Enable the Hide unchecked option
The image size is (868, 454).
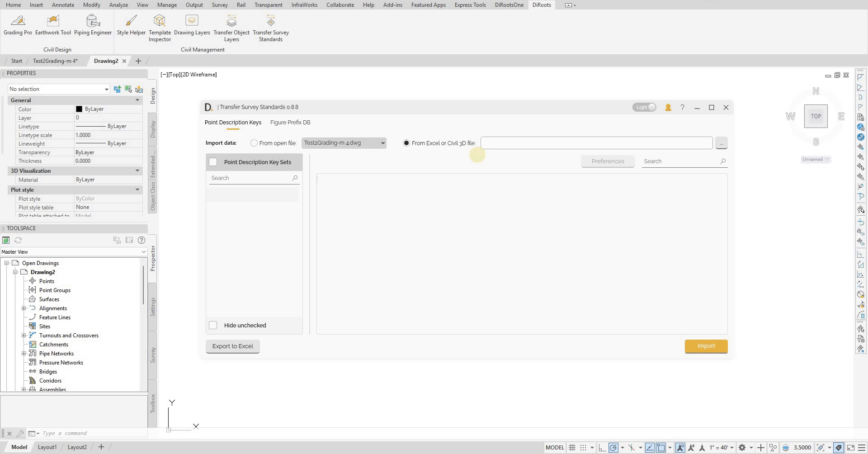[212, 325]
